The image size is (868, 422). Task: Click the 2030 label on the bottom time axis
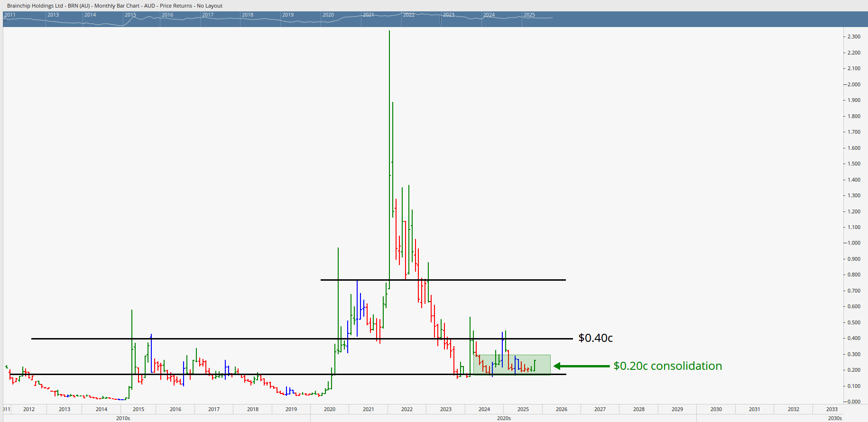pos(716,409)
